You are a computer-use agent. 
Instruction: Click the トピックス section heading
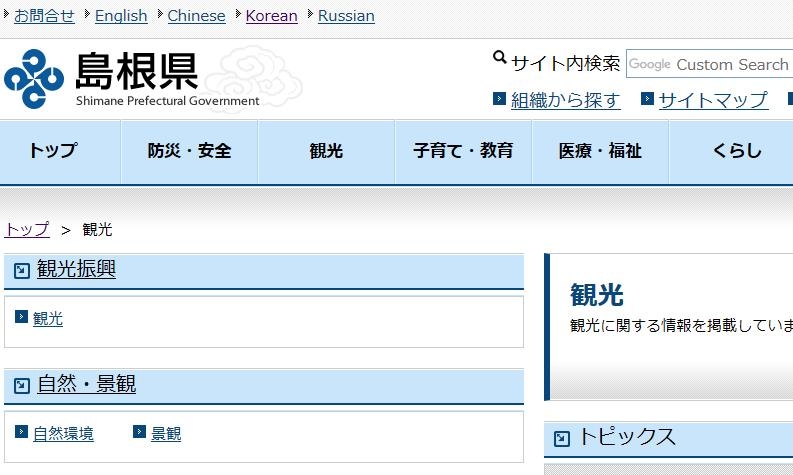627,436
